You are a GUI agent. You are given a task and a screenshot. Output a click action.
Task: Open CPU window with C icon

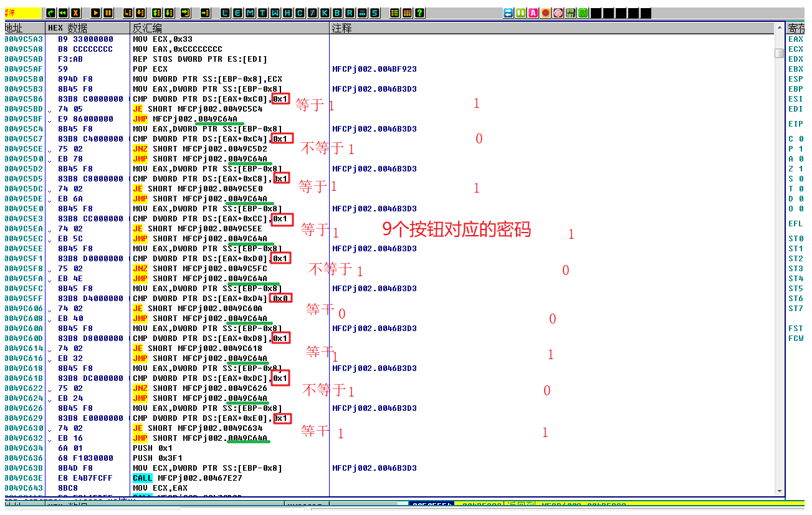click(x=300, y=12)
